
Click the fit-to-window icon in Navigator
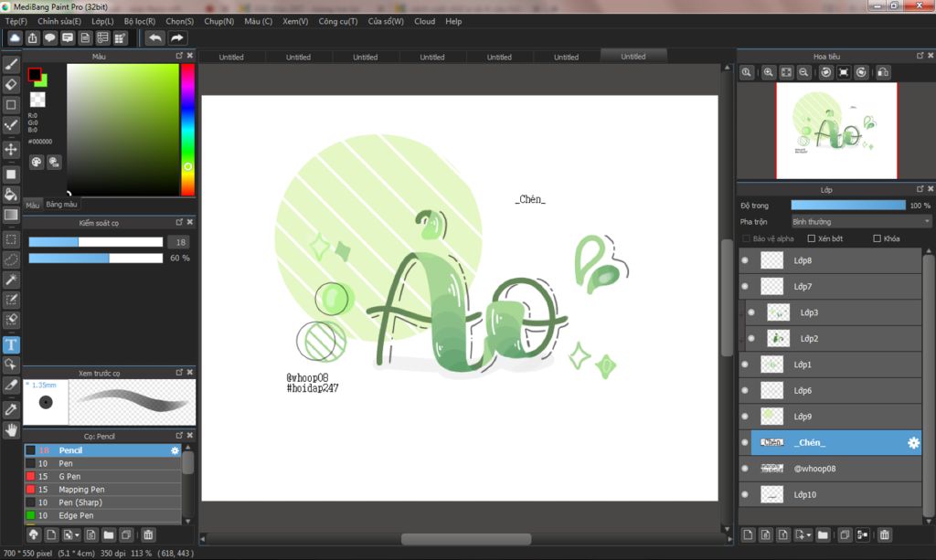coord(787,72)
